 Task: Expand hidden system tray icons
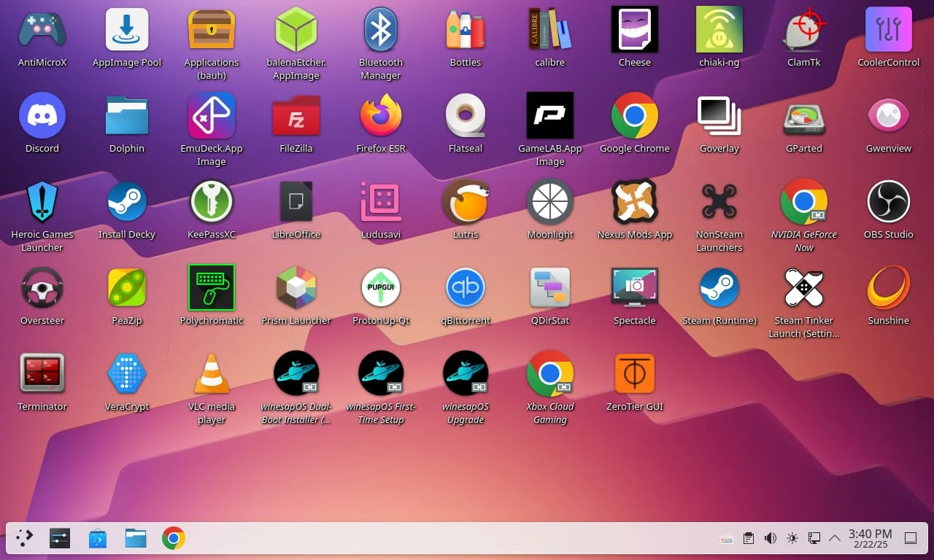pos(834,538)
